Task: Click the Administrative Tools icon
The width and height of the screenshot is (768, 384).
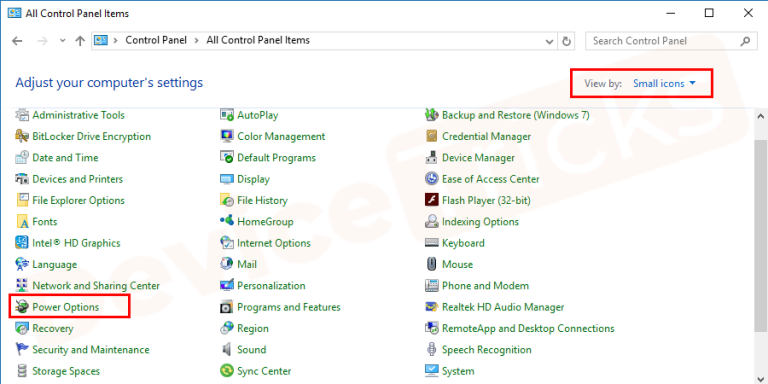Action: [22, 115]
